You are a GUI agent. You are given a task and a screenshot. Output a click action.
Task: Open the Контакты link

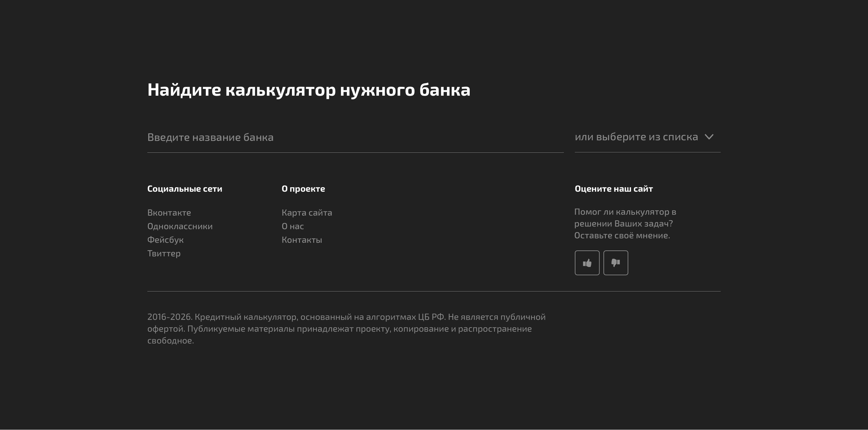(301, 240)
